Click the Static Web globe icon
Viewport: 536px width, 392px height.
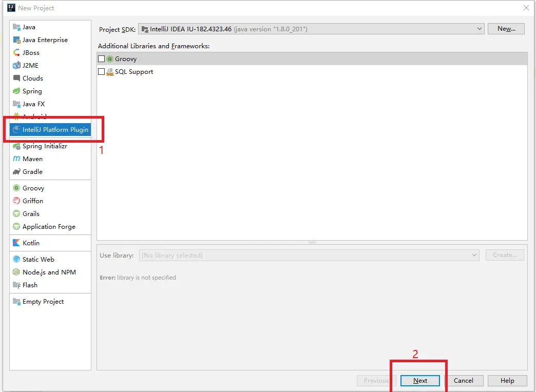pyautogui.click(x=16, y=259)
